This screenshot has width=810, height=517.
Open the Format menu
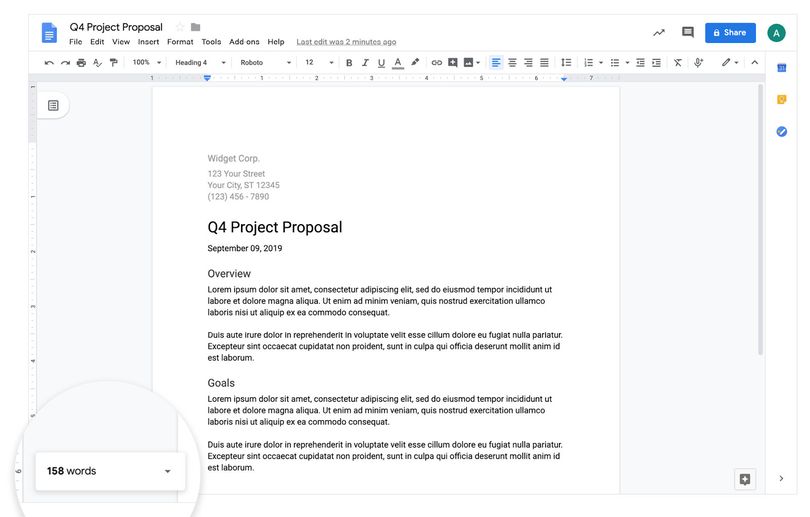(180, 42)
